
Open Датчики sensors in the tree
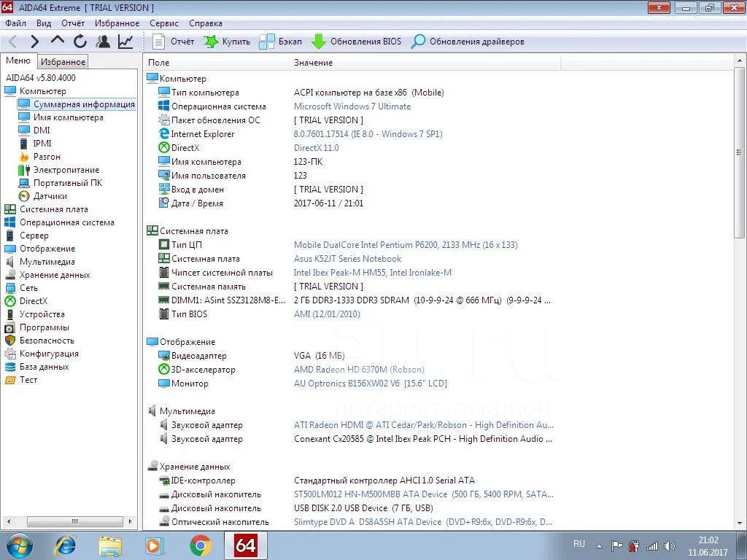50,196
